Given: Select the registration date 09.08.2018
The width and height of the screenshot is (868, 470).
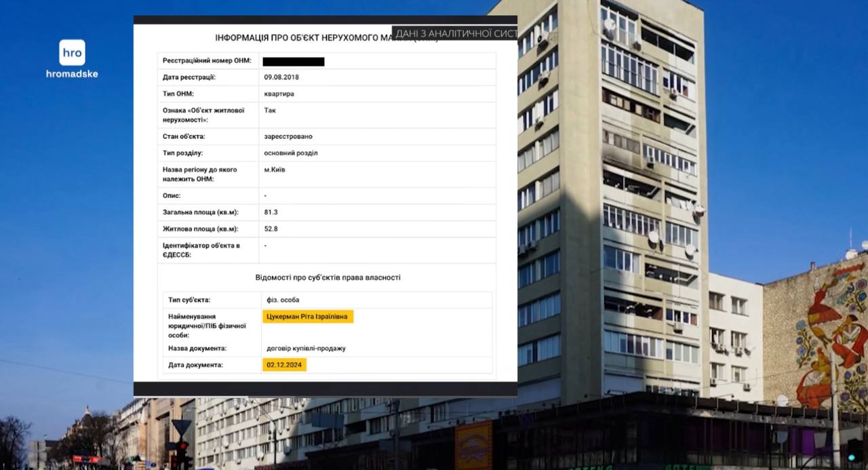Looking at the screenshot, I should coord(281,77).
